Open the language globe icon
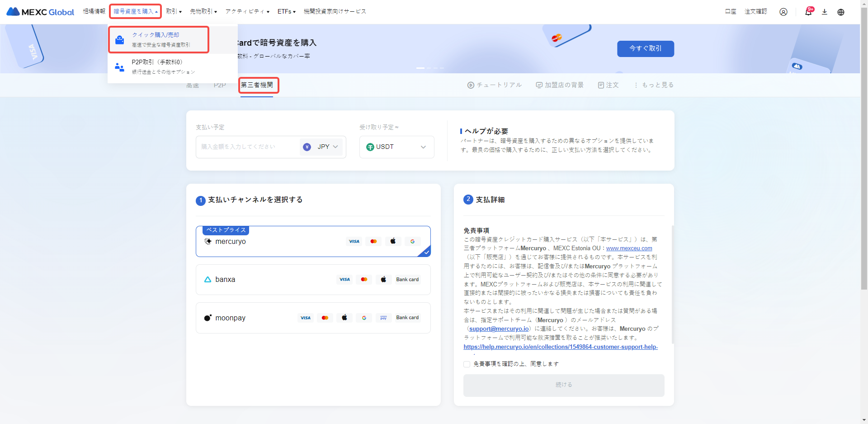Viewport: 868px width, 424px height. [x=840, y=12]
